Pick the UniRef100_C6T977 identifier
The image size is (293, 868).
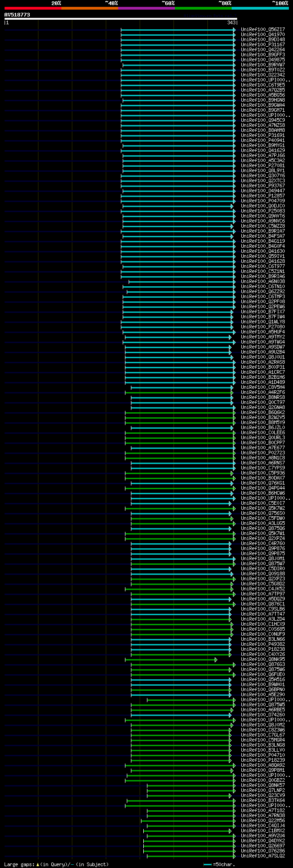[263, 266]
